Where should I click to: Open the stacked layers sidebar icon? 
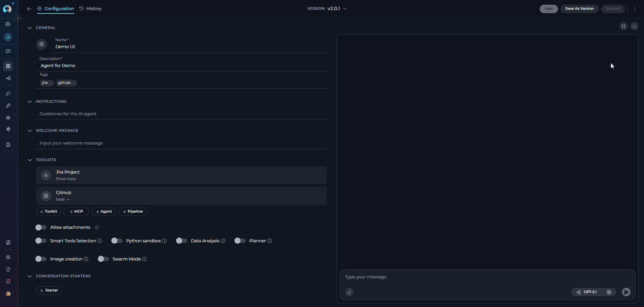8,129
